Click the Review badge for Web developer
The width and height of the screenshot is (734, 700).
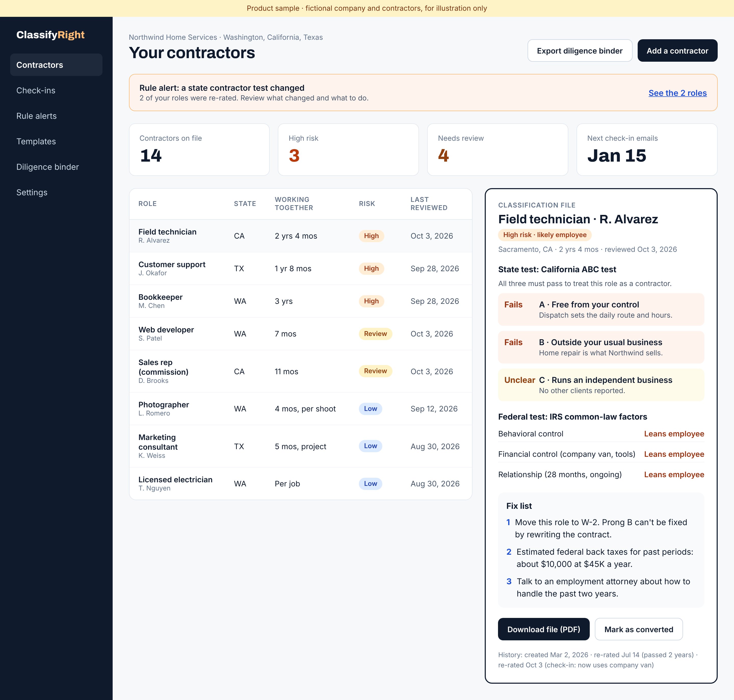[375, 334]
